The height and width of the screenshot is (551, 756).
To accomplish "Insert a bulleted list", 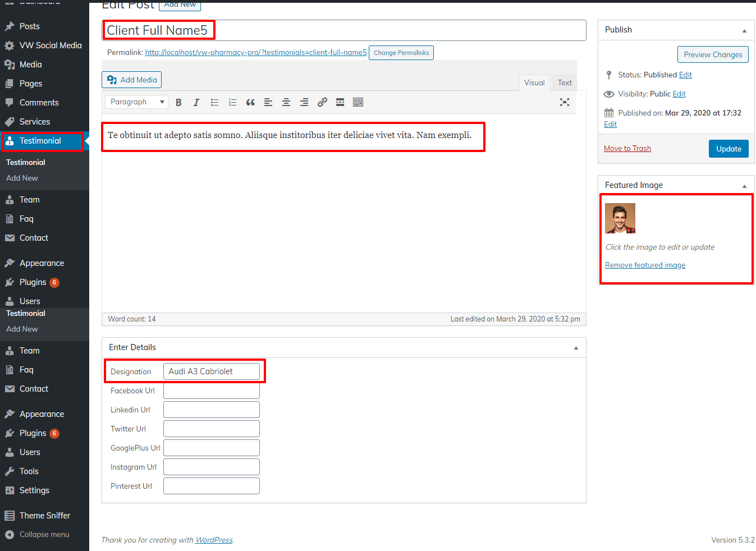I will pos(214,102).
